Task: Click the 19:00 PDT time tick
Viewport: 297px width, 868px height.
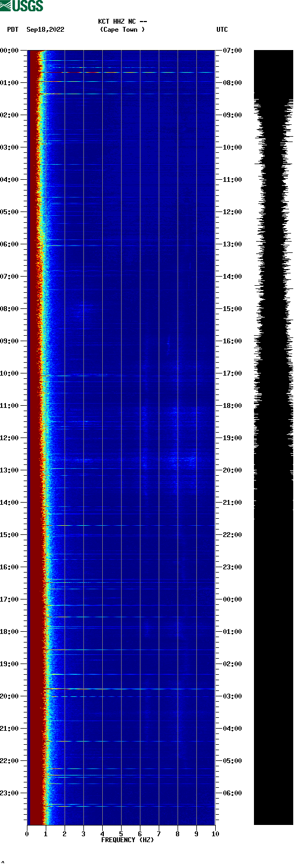Action: pos(9,664)
